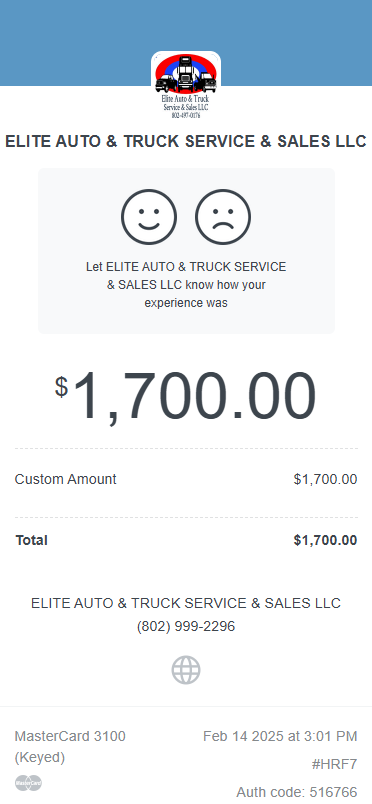Image resolution: width=372 pixels, height=804 pixels.
Task: Click the bold Total value $1,700.00
Action: [325, 540]
